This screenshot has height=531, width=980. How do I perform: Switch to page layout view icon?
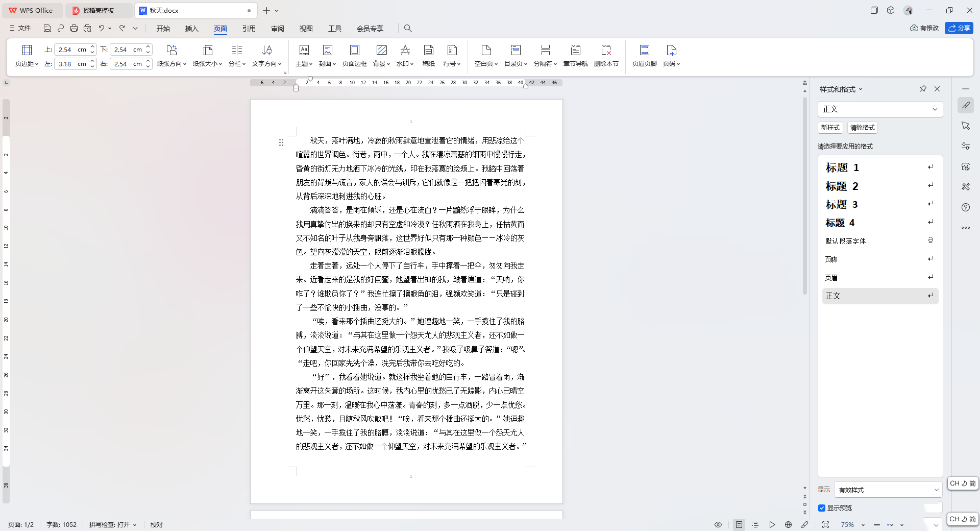pyautogui.click(x=739, y=525)
